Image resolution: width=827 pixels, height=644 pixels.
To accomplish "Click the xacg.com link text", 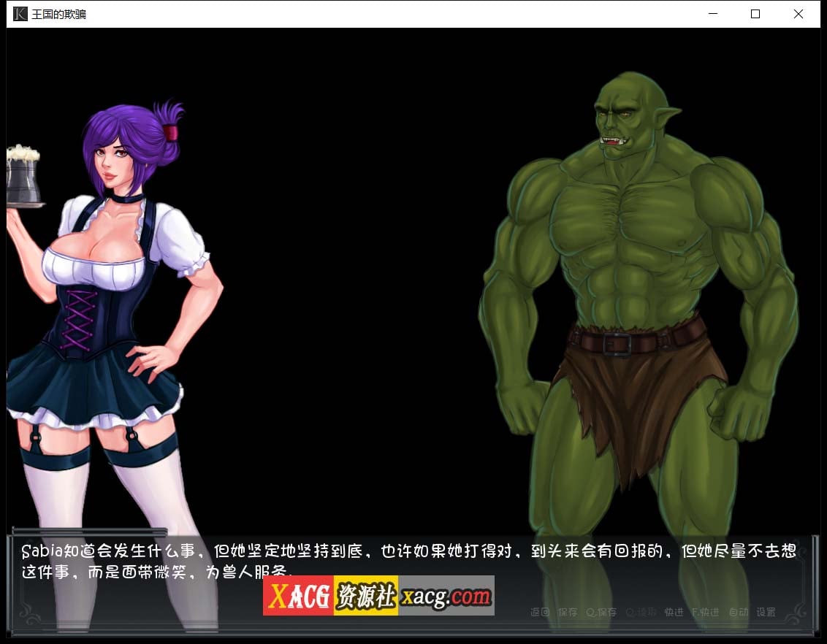I will [x=446, y=596].
